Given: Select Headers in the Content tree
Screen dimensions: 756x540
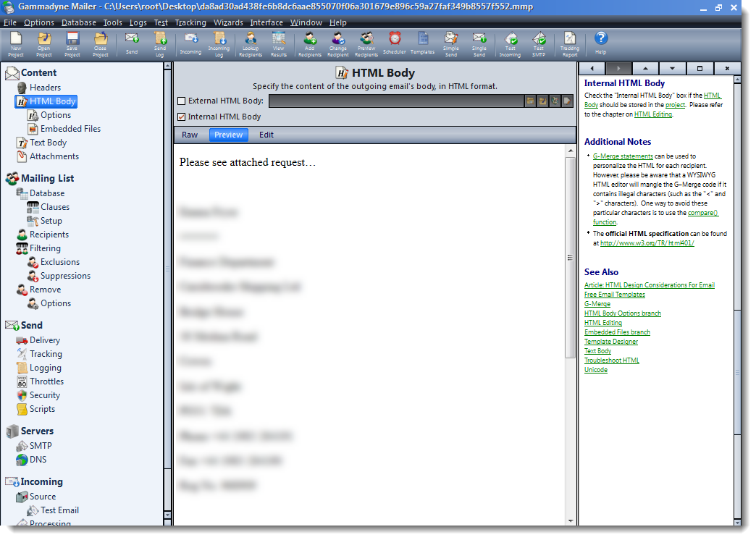Looking at the screenshot, I should pyautogui.click(x=45, y=88).
